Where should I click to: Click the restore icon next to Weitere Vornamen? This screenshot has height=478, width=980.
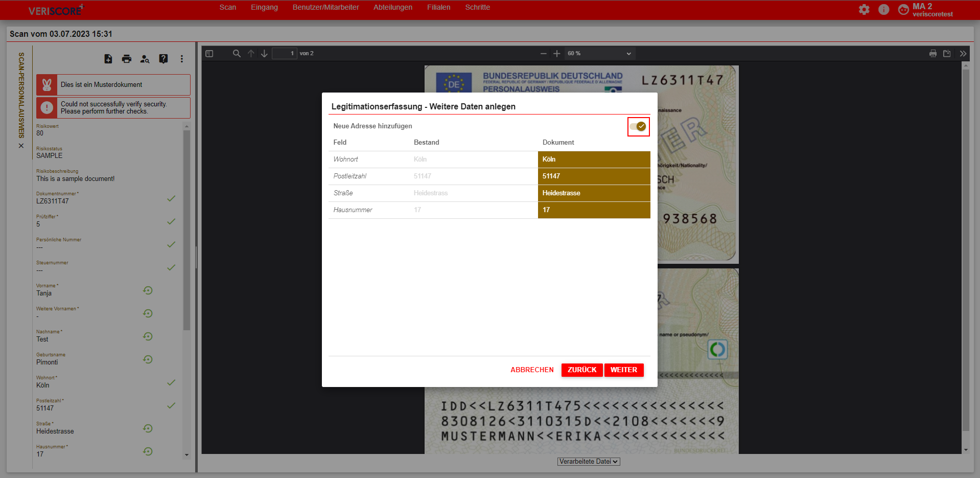pos(148,313)
